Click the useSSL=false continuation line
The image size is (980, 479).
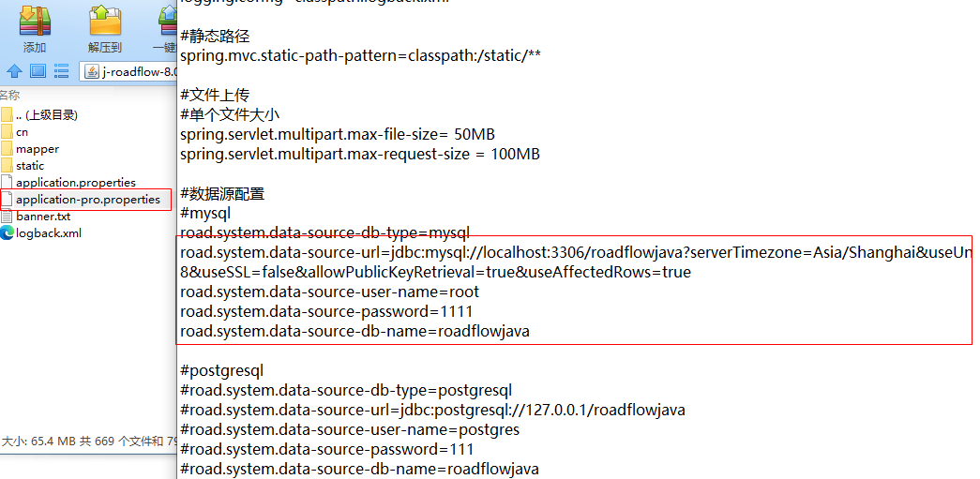pyautogui.click(x=436, y=272)
